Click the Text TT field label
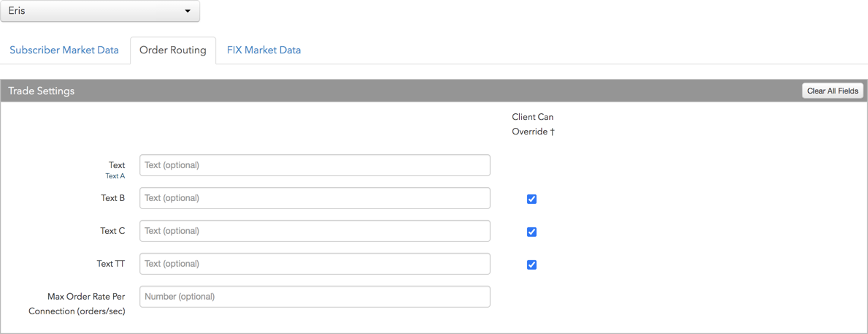The image size is (868, 334). point(111,264)
